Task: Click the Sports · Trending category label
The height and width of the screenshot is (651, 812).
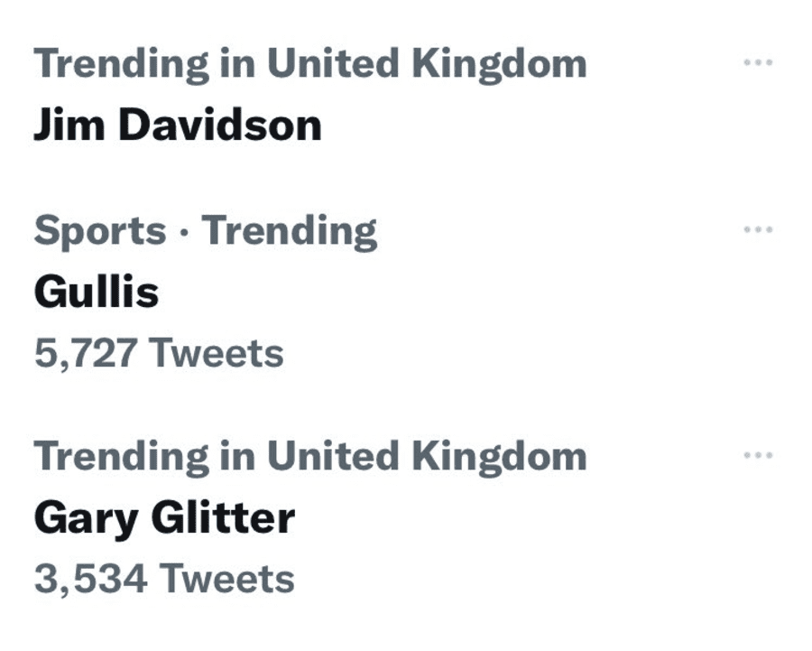Action: 206,231
